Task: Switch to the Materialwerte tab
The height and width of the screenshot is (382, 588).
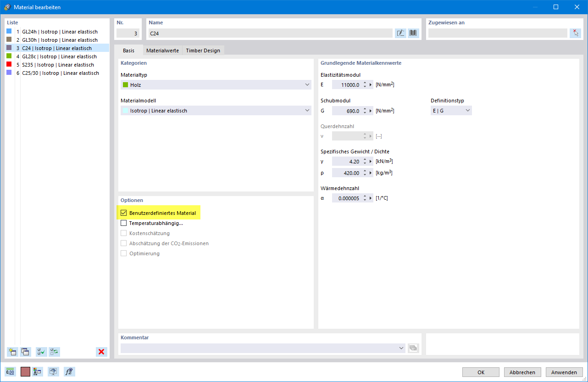Action: click(x=162, y=51)
